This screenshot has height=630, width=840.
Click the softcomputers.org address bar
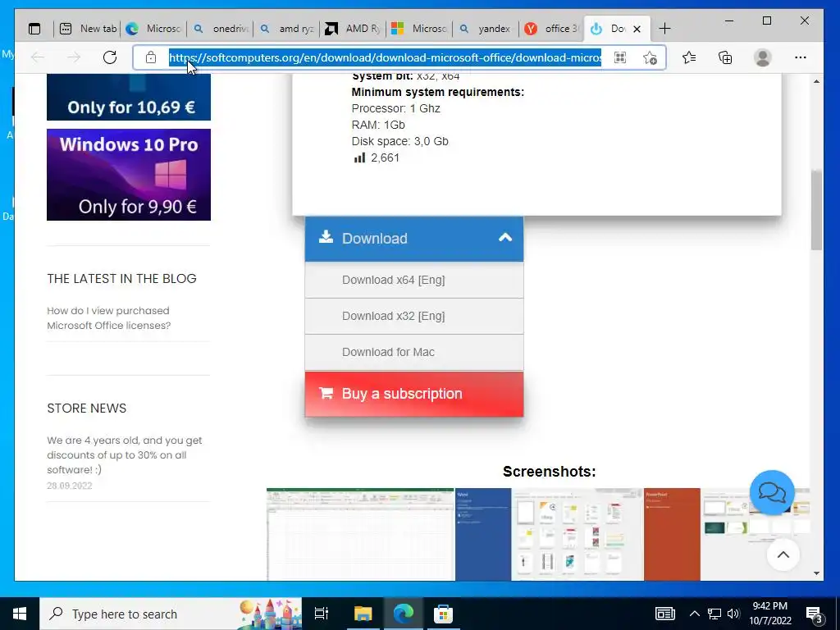385,57
